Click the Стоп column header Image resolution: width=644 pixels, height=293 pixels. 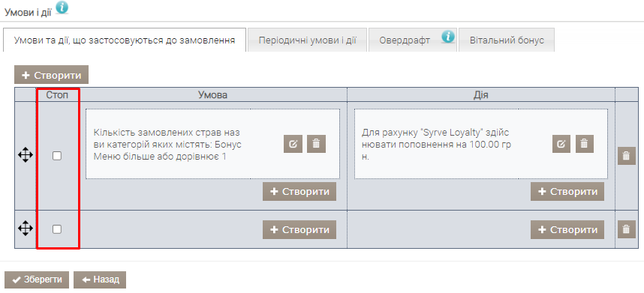click(57, 95)
